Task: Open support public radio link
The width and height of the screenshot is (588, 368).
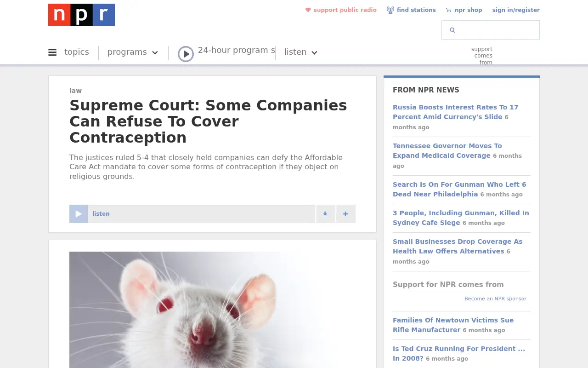Action: [x=345, y=10]
